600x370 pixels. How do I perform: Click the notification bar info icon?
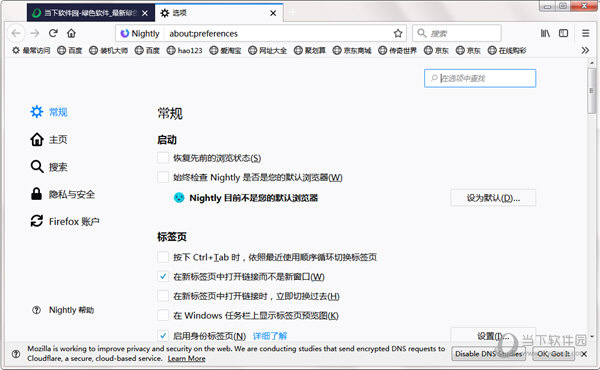pyautogui.click(x=16, y=354)
